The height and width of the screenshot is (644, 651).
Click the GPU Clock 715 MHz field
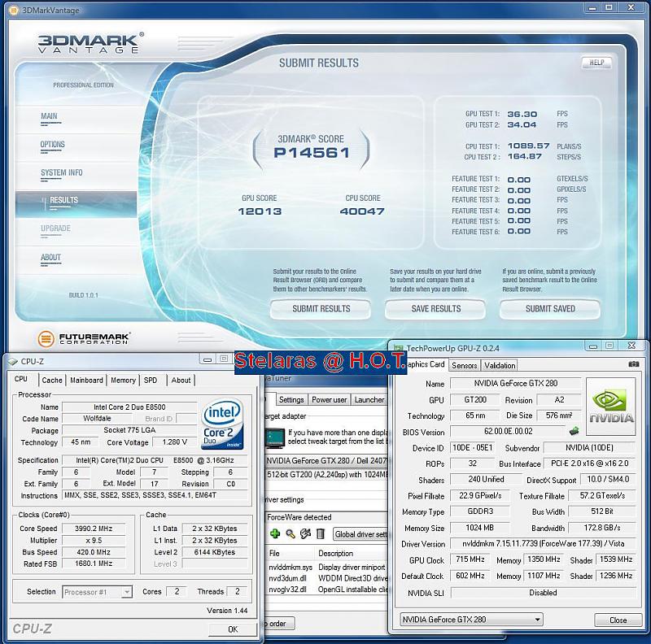pos(470,559)
